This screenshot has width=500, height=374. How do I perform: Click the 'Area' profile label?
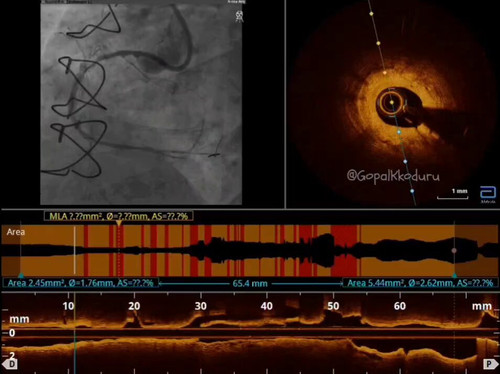[16, 232]
